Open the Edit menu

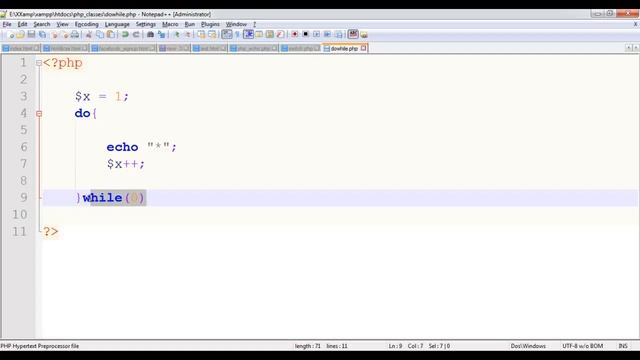(22, 24)
